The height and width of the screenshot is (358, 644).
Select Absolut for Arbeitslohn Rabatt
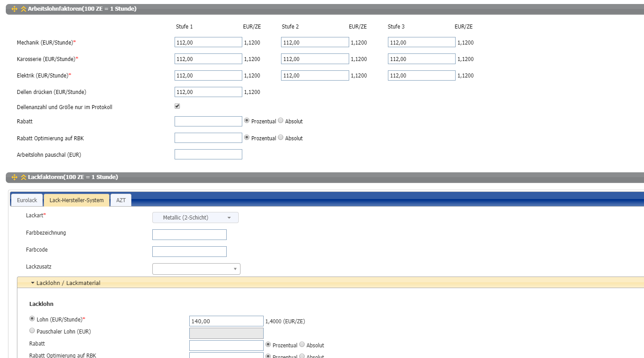[281, 121]
